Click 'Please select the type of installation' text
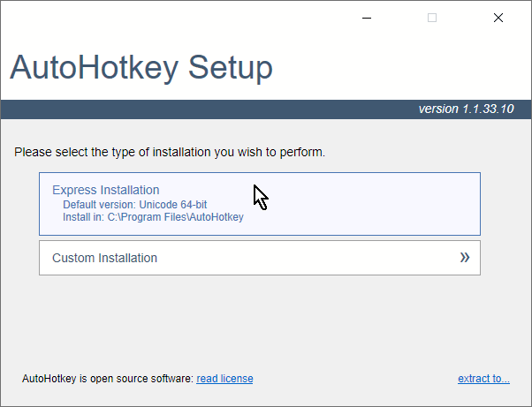 tap(170, 152)
